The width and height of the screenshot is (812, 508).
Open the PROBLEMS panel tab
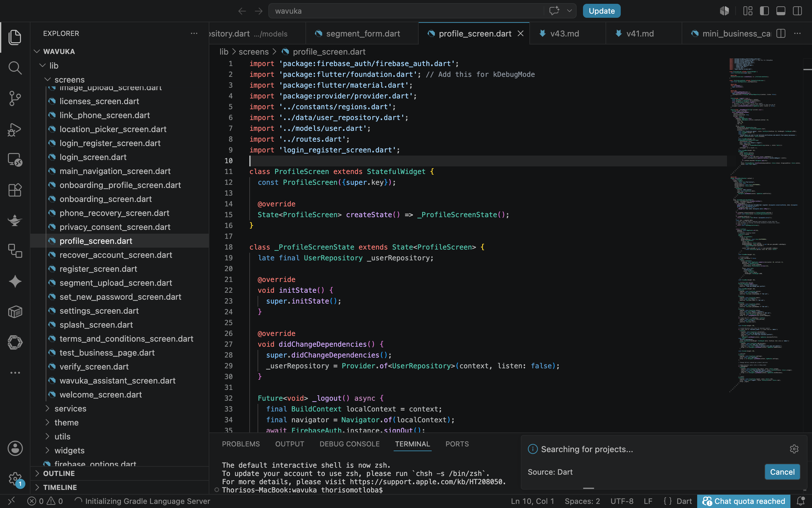241,444
